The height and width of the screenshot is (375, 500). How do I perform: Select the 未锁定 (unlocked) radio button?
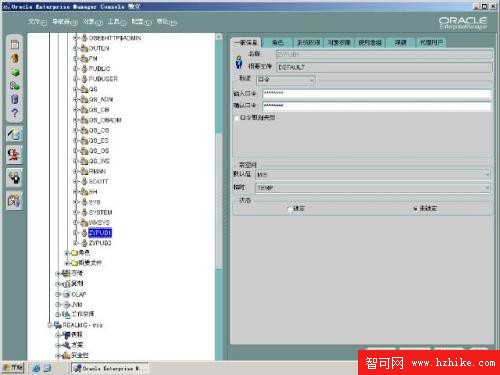pos(415,209)
